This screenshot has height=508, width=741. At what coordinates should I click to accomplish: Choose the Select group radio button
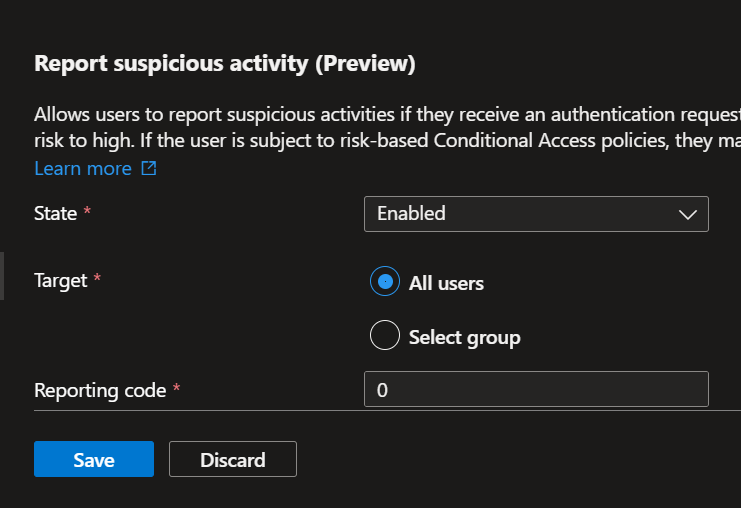click(x=385, y=336)
